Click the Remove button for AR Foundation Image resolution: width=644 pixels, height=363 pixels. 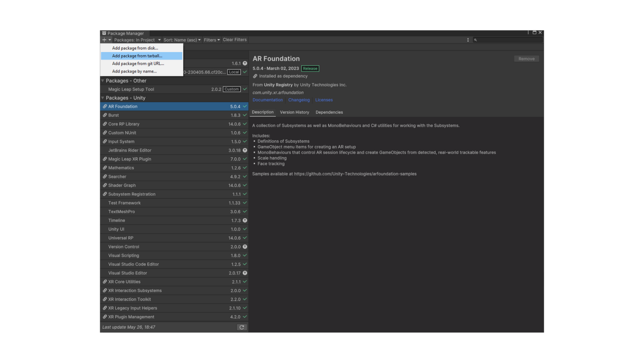[526, 58]
